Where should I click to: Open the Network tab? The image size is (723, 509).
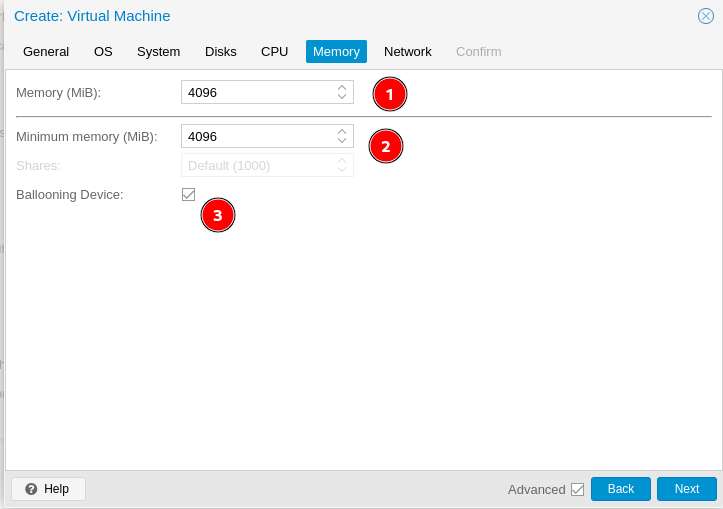pos(407,51)
